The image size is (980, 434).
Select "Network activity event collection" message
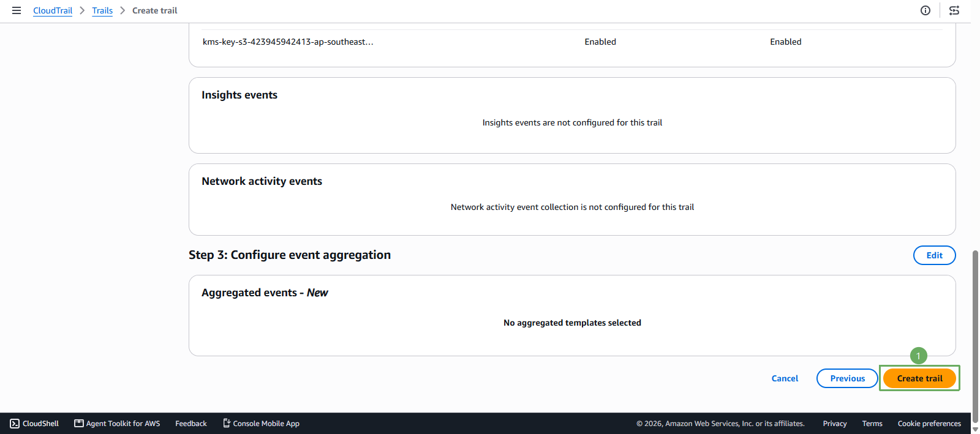[572, 207]
